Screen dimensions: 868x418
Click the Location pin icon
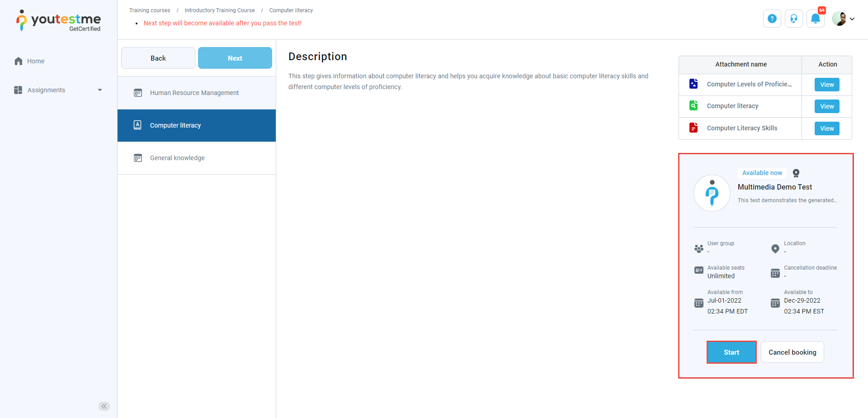(775, 248)
